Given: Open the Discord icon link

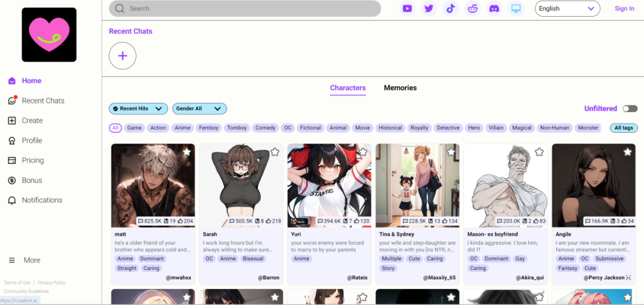Looking at the screenshot, I should coord(494,8).
